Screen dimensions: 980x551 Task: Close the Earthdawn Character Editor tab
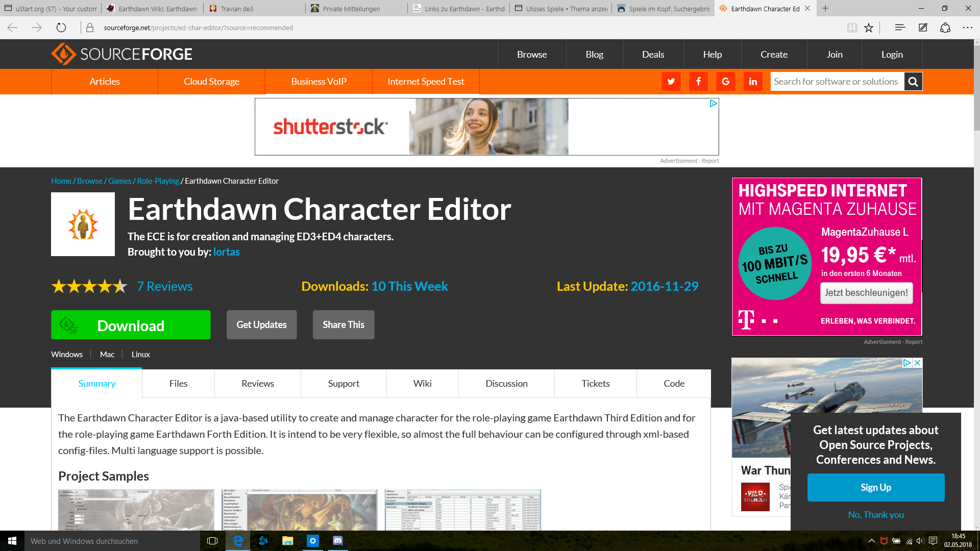807,8
